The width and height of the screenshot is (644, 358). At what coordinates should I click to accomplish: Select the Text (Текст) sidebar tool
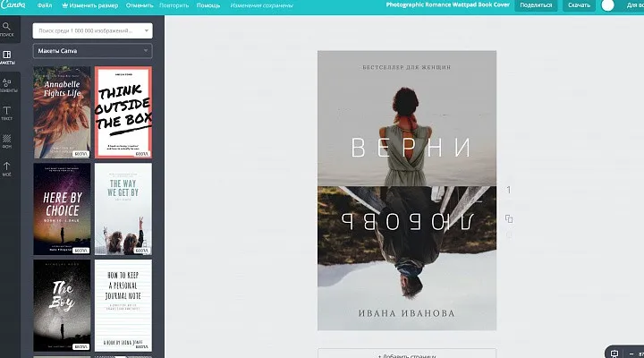coord(7,114)
